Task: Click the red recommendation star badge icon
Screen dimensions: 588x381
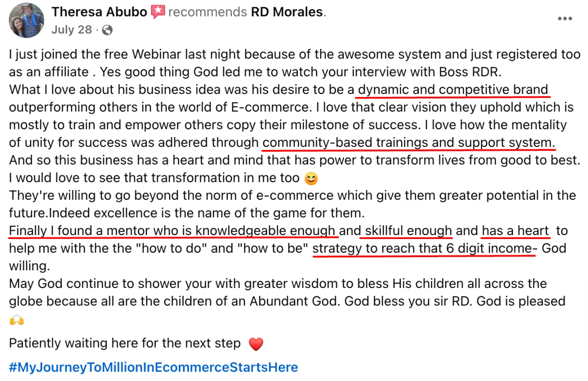Action: click(x=158, y=12)
